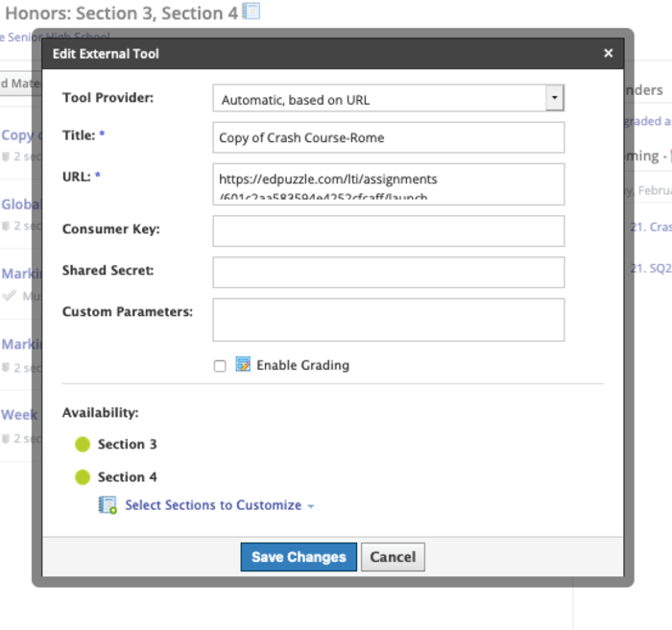Click into the URL text box
The height and width of the screenshot is (630, 672).
(388, 183)
